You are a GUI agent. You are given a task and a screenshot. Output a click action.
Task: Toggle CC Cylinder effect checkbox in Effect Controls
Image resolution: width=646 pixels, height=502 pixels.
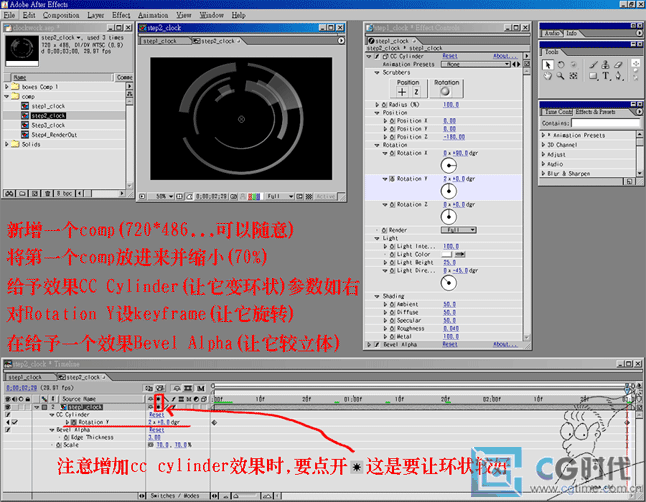(x=377, y=56)
